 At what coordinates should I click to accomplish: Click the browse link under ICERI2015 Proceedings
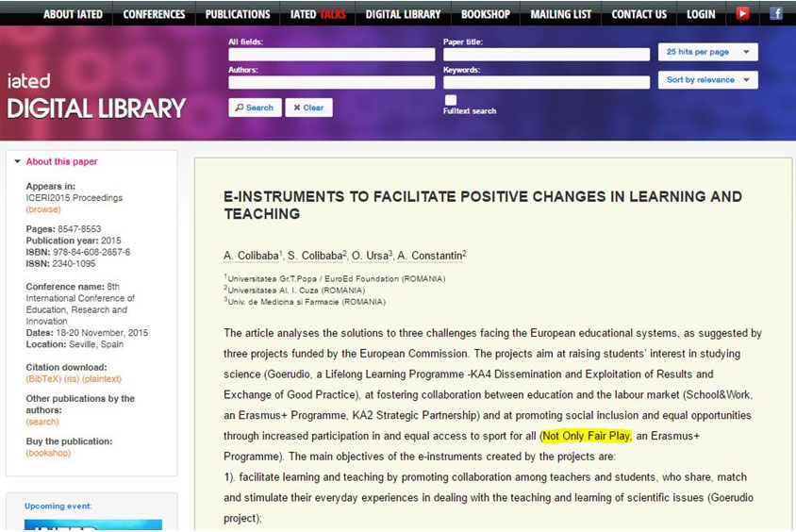tap(43, 209)
